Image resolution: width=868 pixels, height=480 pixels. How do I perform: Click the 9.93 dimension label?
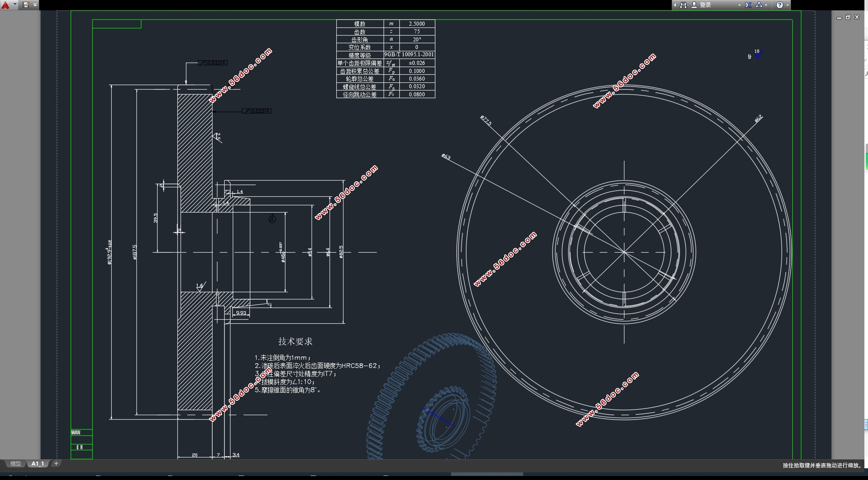click(241, 313)
